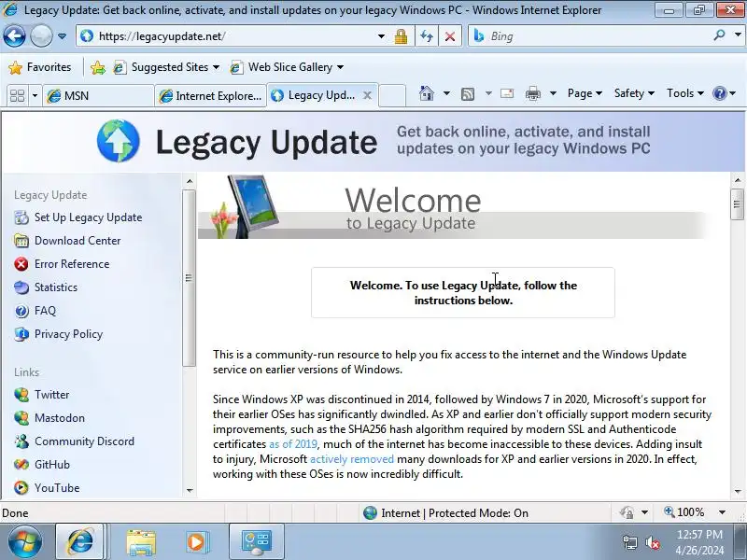Switch to the Internet Explorer tab
This screenshot has width=747, height=560.
[210, 96]
